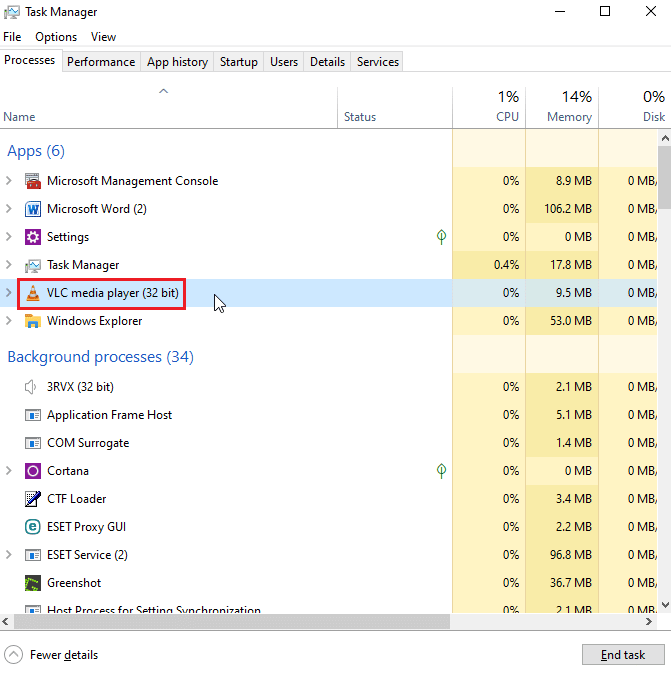The height and width of the screenshot is (676, 671).
Task: Click the Microsoft Word icon
Action: point(33,209)
